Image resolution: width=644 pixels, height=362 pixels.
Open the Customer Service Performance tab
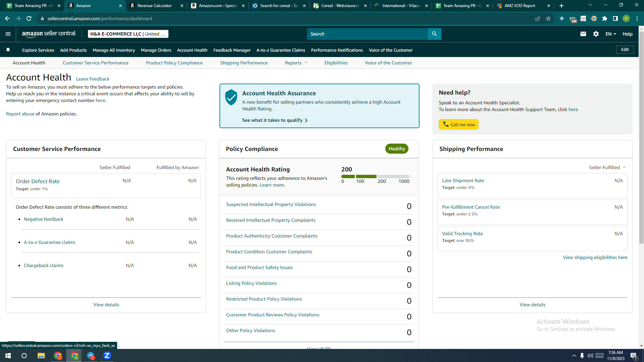point(95,63)
